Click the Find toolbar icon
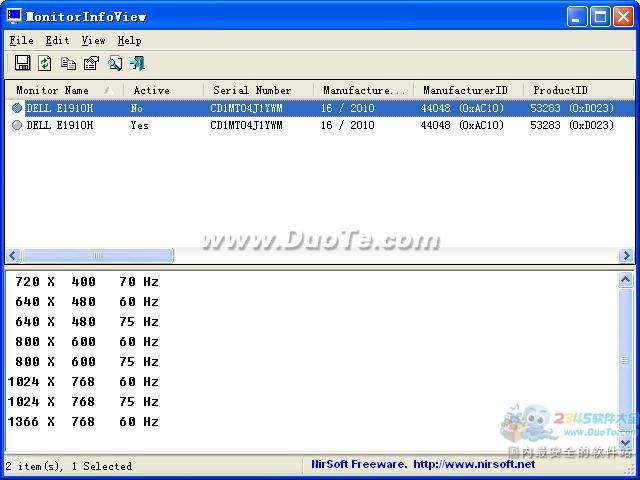Viewport: 640px width, 480px height. (x=115, y=63)
